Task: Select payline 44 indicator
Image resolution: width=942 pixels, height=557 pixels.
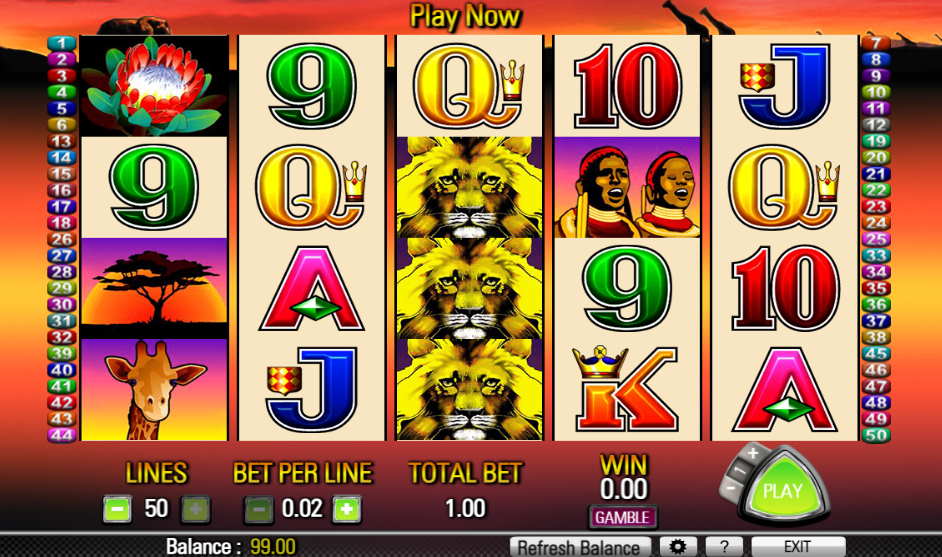Action: click(x=62, y=434)
